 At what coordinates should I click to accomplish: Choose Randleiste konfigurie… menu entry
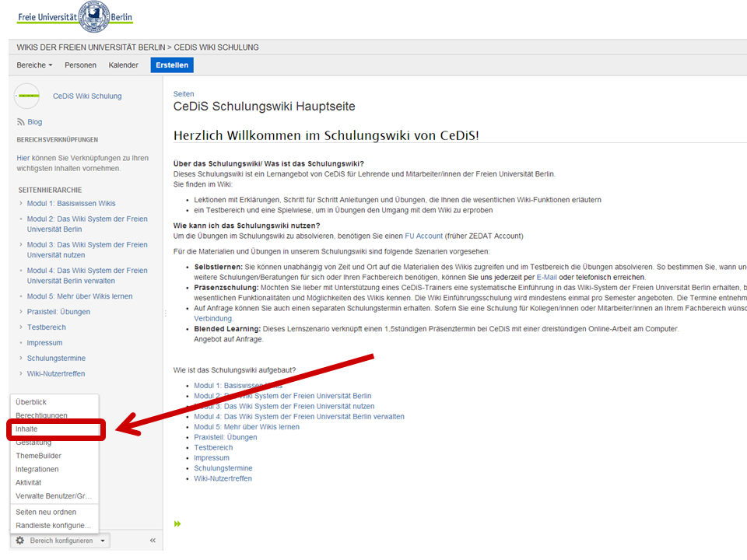53,525
